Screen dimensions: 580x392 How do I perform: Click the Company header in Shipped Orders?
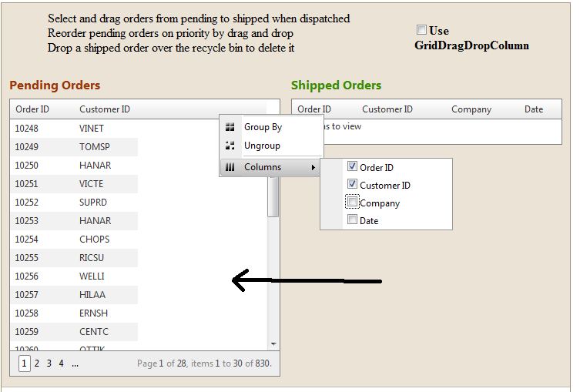tap(471, 109)
